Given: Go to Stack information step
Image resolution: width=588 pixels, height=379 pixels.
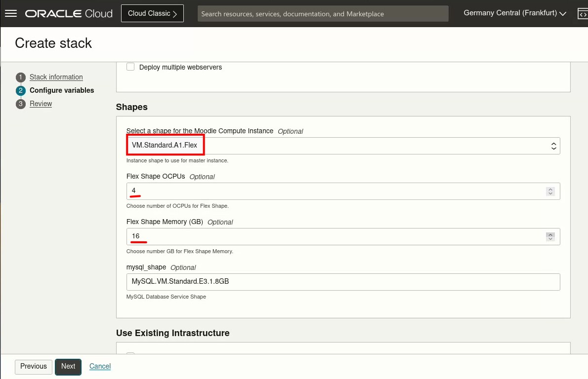Looking at the screenshot, I should click(56, 77).
